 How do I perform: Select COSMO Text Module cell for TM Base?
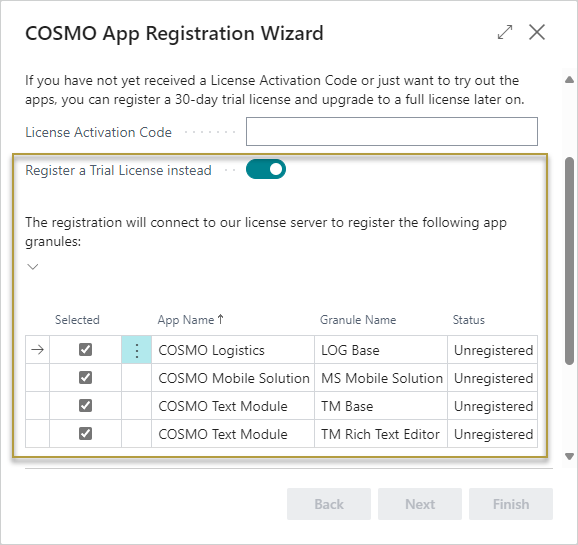coord(233,406)
